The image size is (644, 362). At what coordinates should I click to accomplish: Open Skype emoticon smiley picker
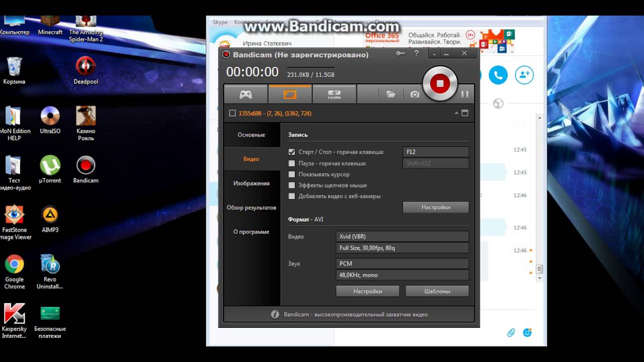click(x=527, y=332)
